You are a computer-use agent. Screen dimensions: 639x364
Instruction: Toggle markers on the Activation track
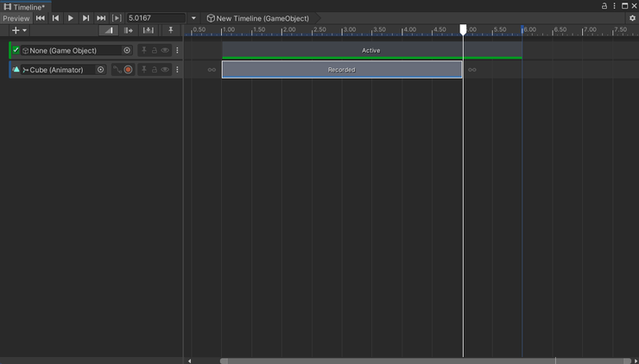[x=143, y=50]
